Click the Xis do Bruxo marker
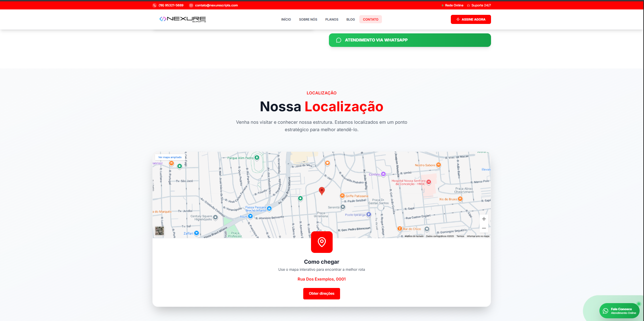This screenshot has height=321, width=644. (x=460, y=199)
